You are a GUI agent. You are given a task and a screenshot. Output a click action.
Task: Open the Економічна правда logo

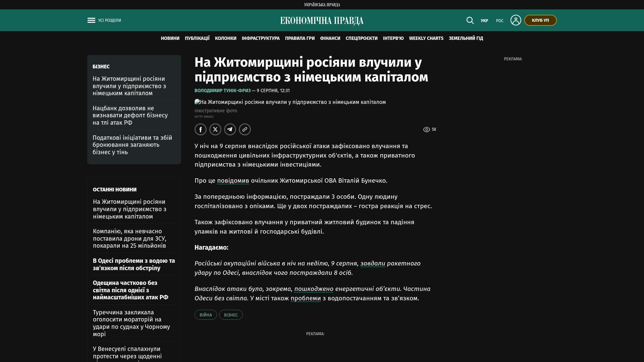[322, 21]
